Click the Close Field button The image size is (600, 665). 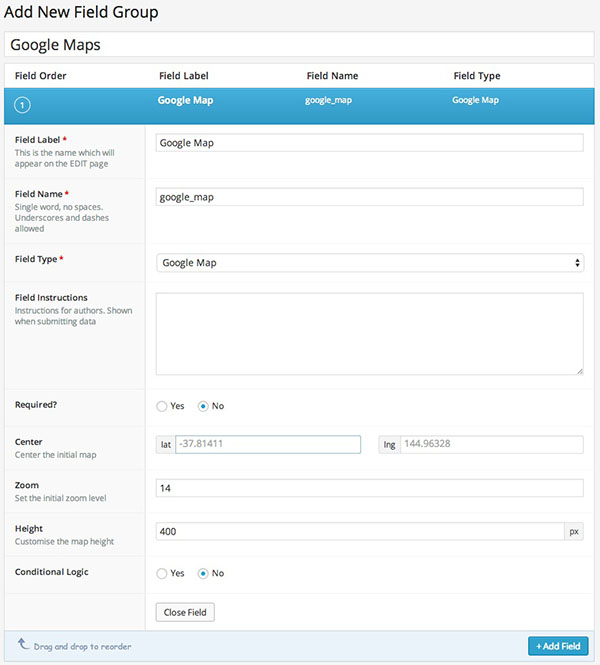185,612
